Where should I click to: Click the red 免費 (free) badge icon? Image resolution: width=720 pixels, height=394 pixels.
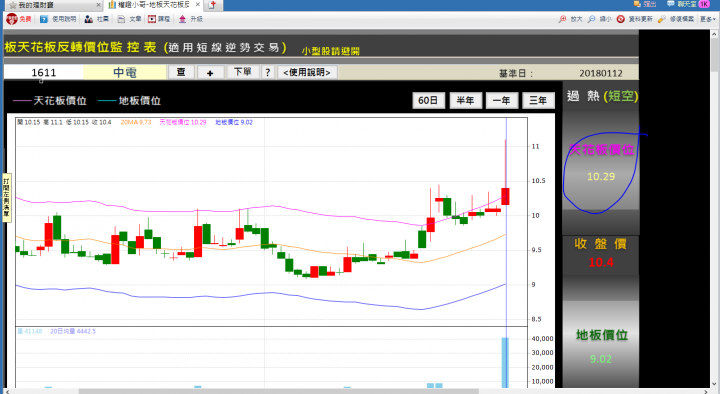(x=12, y=19)
